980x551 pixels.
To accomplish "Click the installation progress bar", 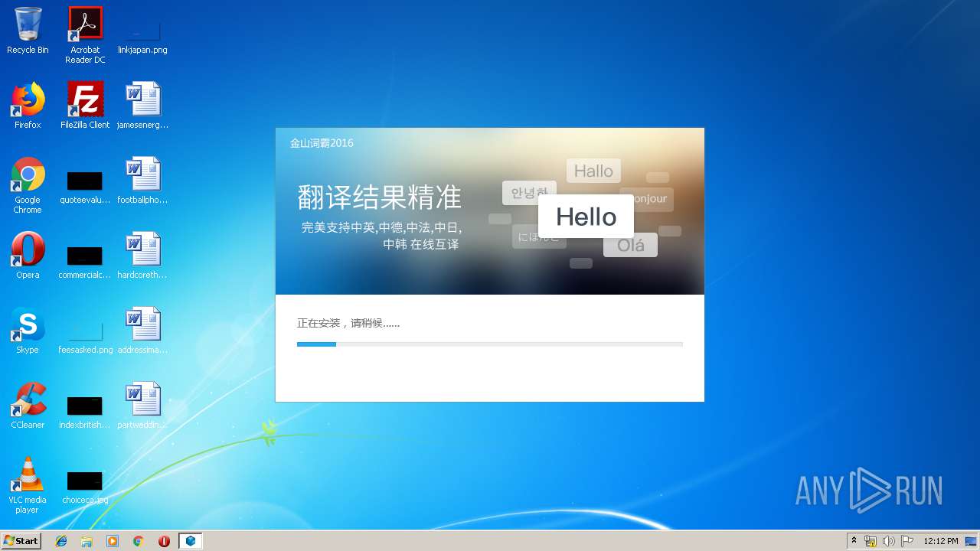I will (x=490, y=344).
